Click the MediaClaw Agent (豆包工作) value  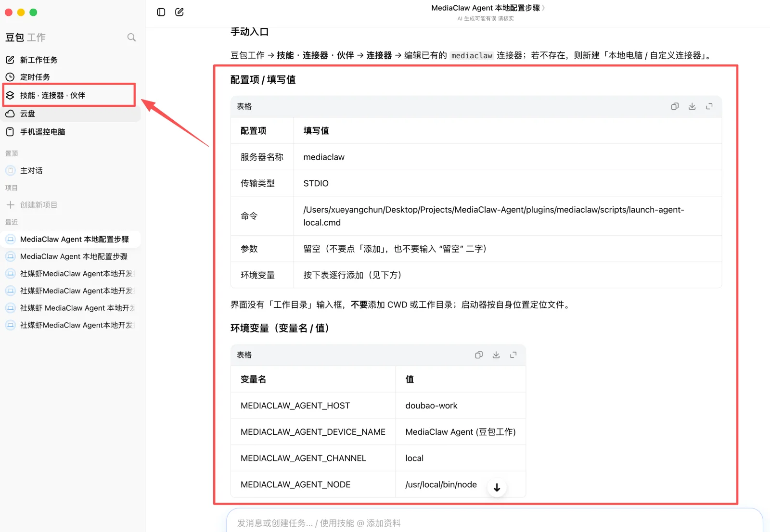tap(461, 432)
